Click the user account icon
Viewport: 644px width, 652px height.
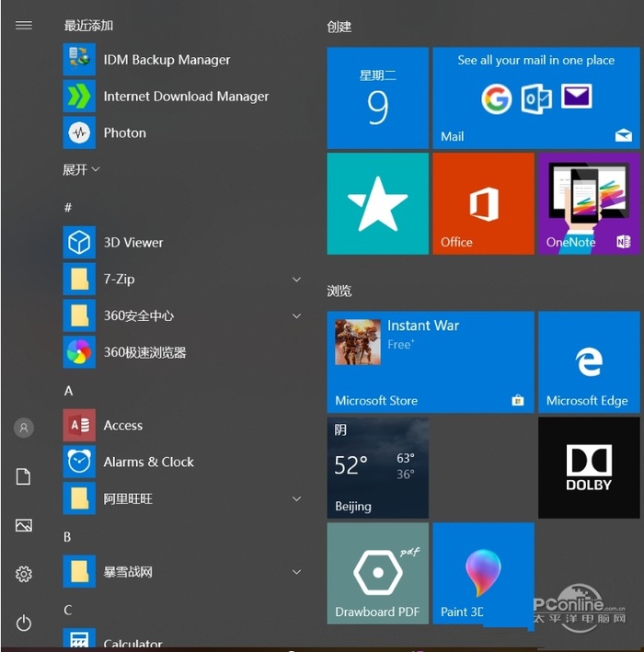24,428
